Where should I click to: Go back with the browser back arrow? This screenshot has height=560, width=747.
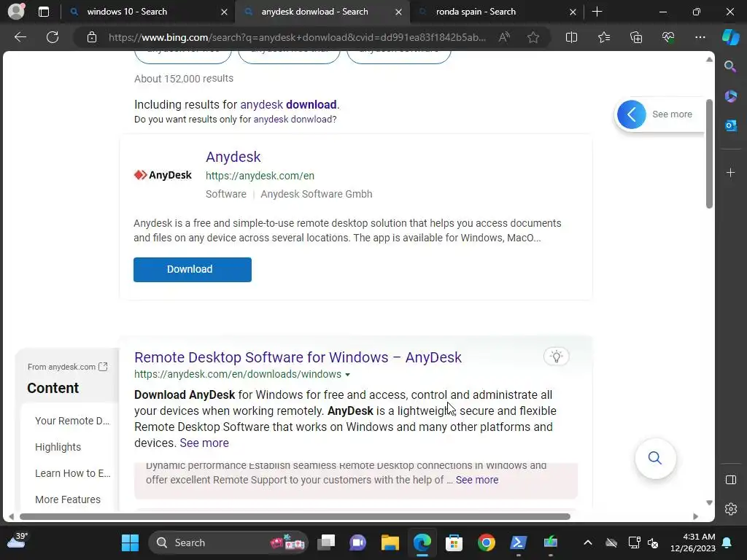tap(20, 37)
